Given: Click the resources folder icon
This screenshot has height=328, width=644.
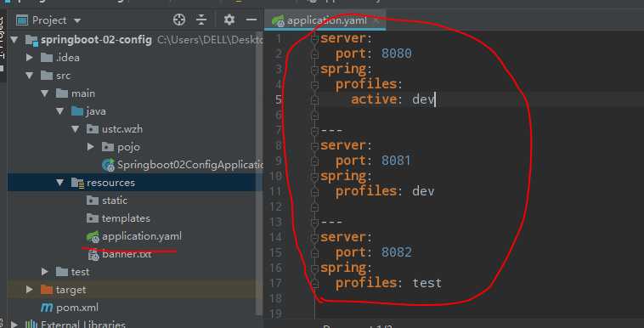Looking at the screenshot, I should (x=77, y=183).
